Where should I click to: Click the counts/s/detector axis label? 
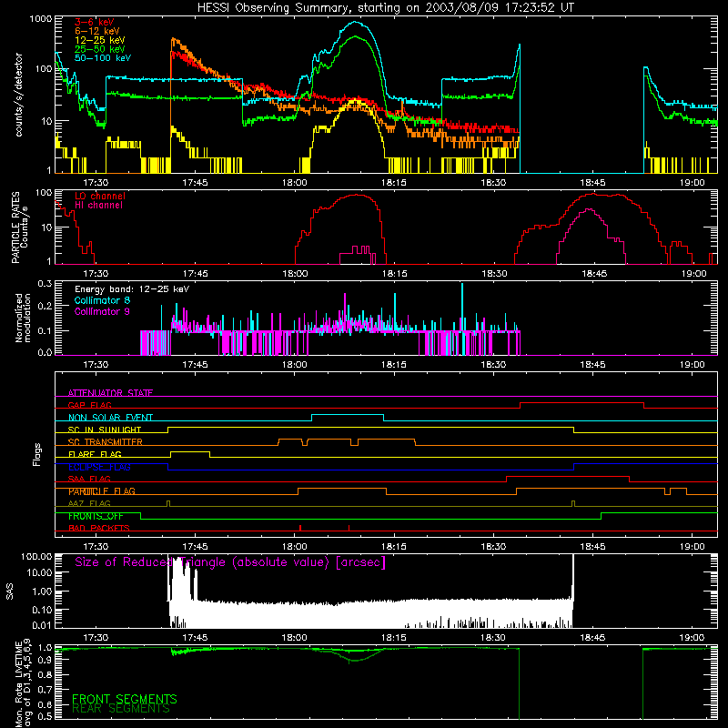[19, 95]
